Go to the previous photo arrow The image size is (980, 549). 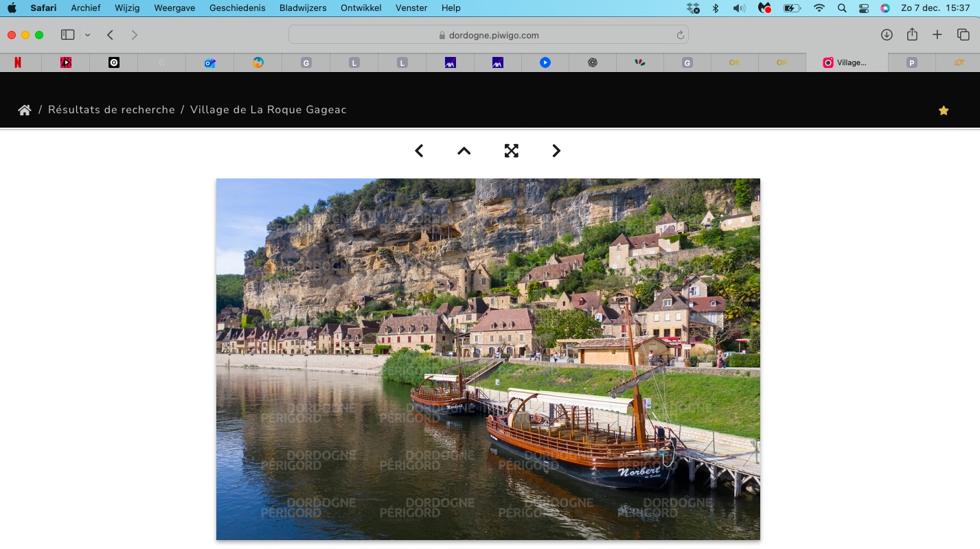tap(419, 151)
